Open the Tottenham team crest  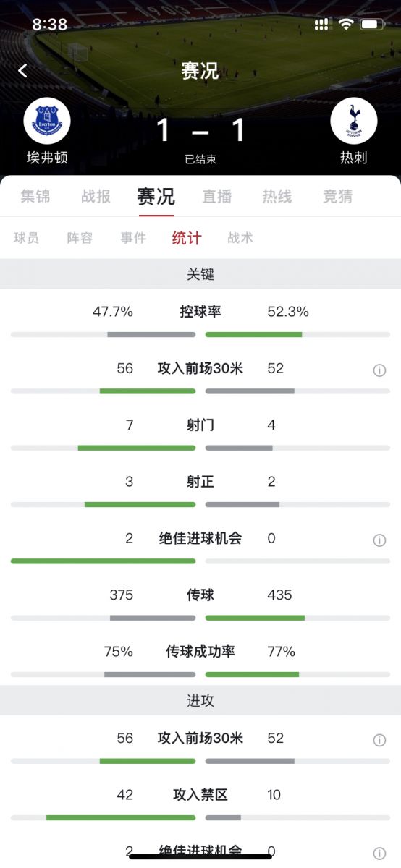point(354,121)
